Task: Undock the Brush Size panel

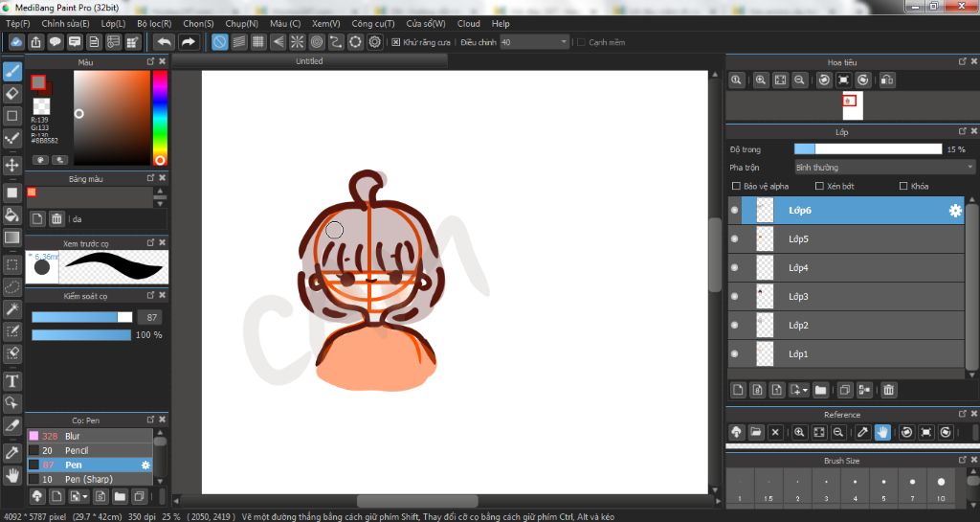Action: point(963,460)
